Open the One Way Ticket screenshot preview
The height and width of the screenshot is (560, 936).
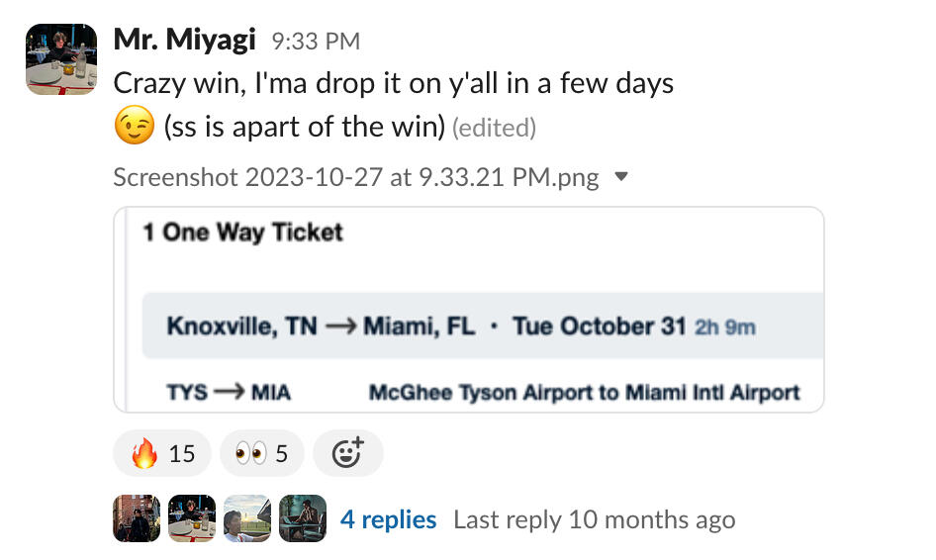click(x=469, y=309)
